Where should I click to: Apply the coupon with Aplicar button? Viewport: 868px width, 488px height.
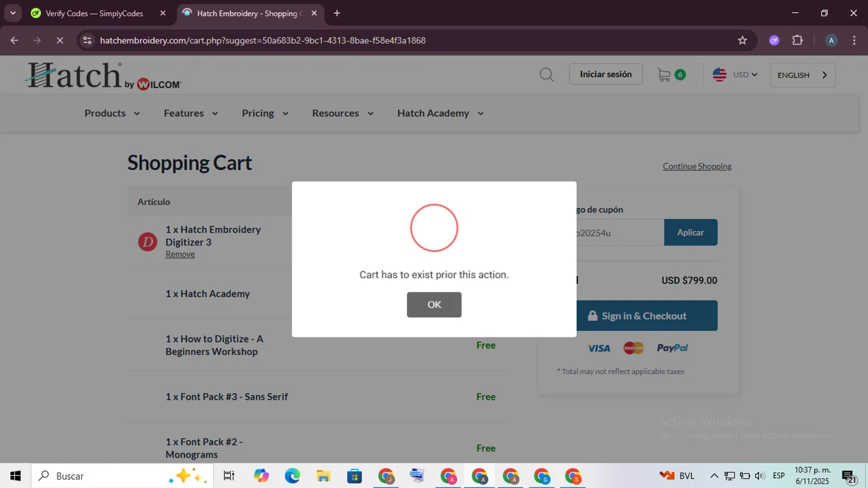point(690,232)
